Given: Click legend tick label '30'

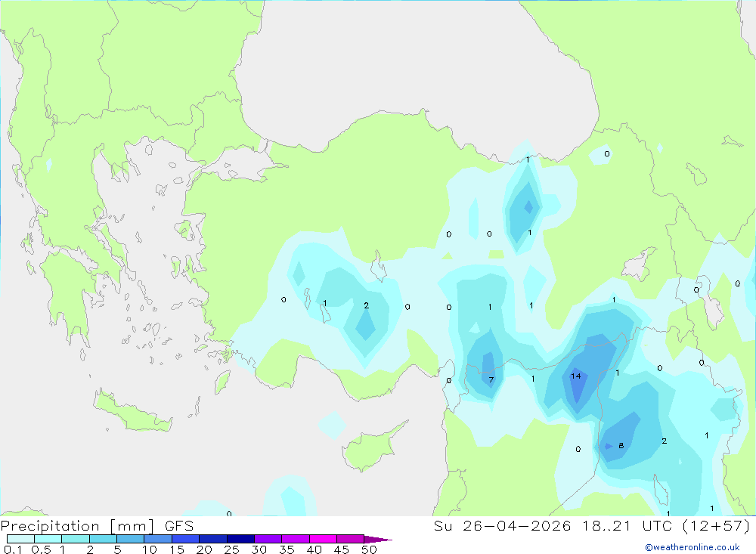Looking at the screenshot, I should pyautogui.click(x=259, y=549).
